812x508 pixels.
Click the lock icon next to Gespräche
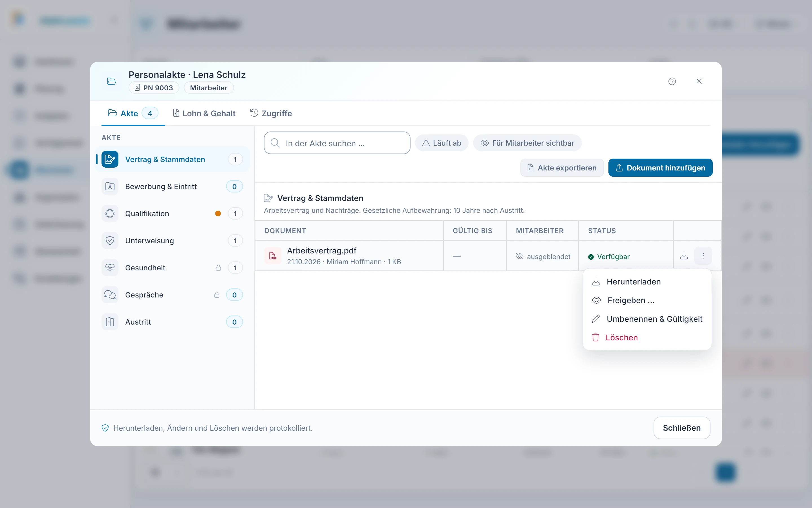pyautogui.click(x=217, y=295)
